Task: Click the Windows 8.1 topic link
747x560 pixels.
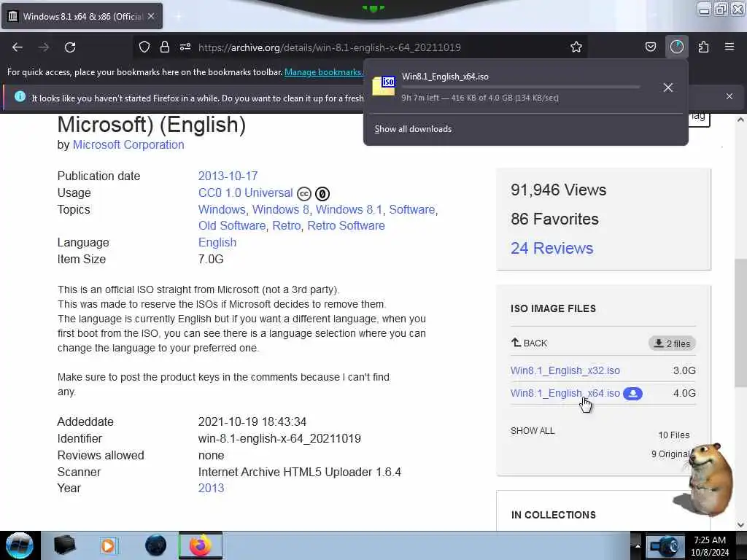Action: [349, 209]
